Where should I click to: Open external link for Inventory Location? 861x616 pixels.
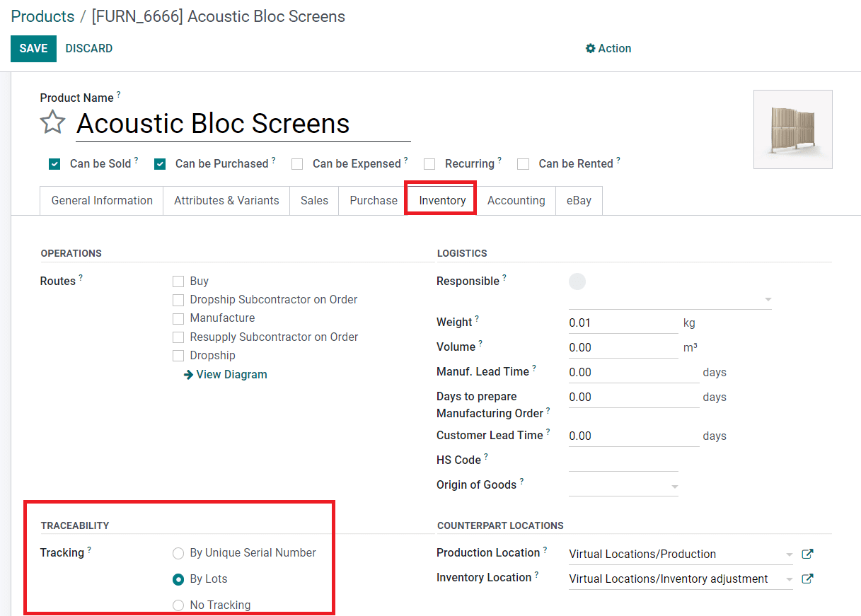point(807,579)
